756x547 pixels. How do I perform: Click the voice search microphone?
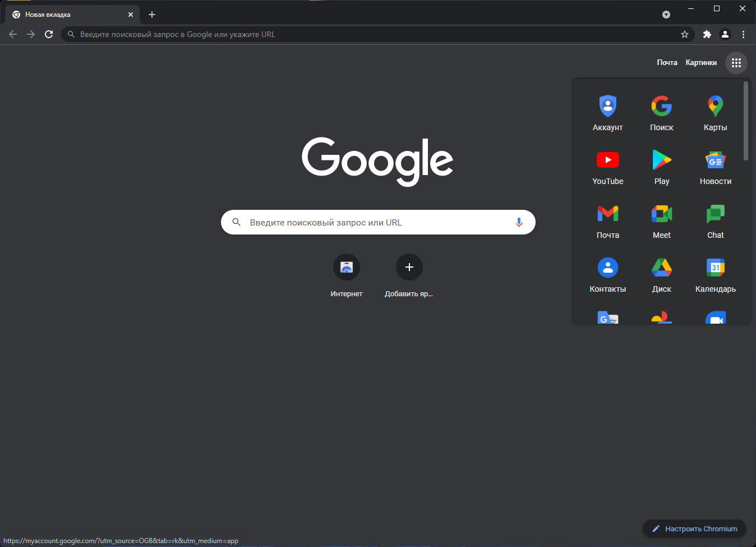519,222
